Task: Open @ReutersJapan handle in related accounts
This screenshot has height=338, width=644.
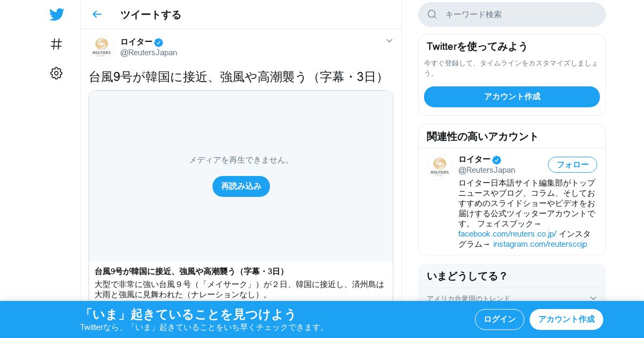Action: pos(487,170)
